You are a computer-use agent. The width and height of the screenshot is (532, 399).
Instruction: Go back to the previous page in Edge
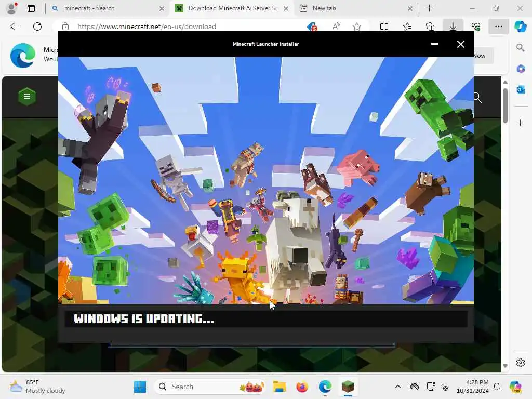point(14,26)
